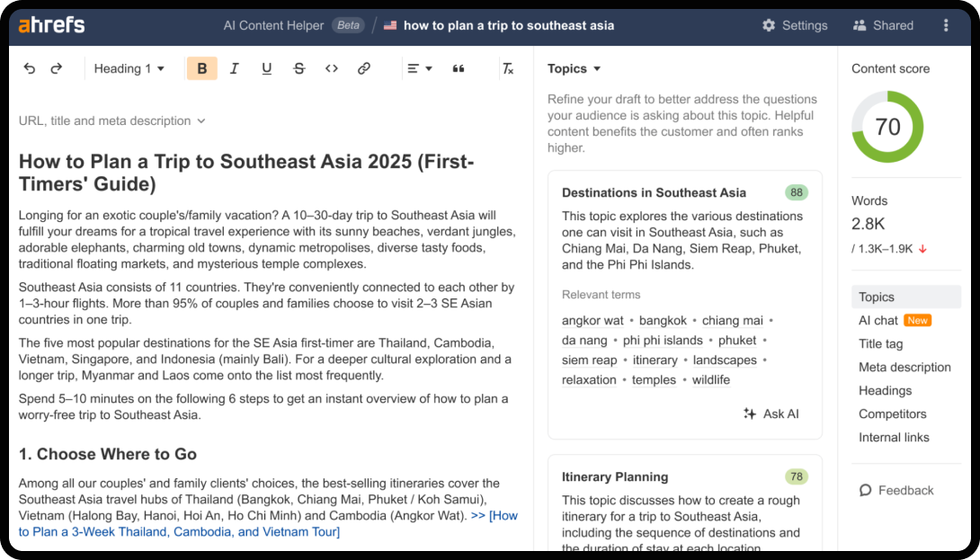The image size is (980, 560).
Task: Apply strikethrough formatting
Action: 299,68
